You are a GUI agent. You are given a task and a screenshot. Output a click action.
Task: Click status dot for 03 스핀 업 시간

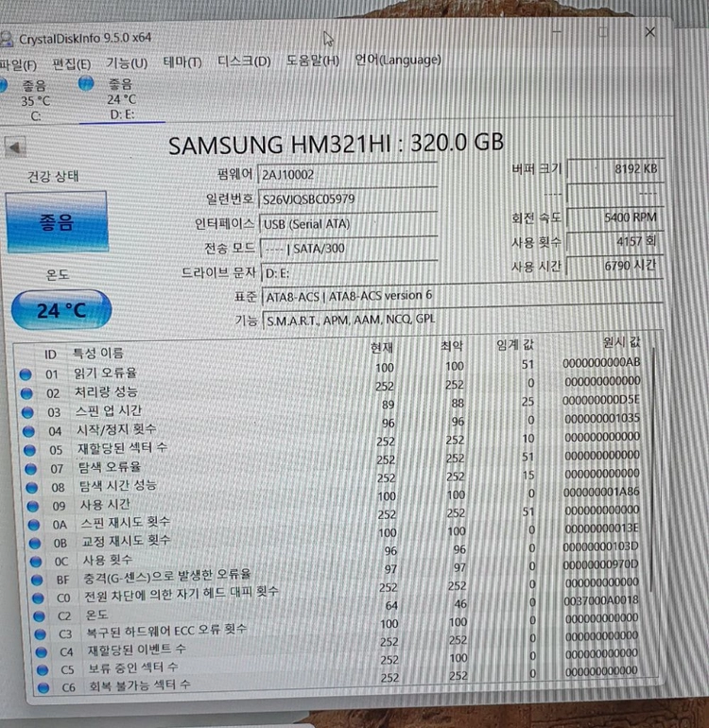pos(27,412)
